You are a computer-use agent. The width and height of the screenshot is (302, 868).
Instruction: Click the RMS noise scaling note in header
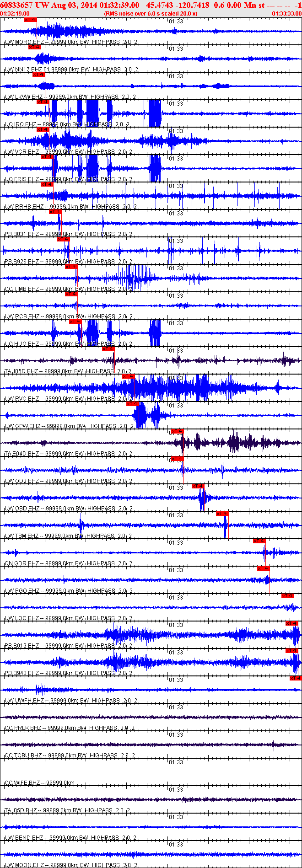[151, 14]
